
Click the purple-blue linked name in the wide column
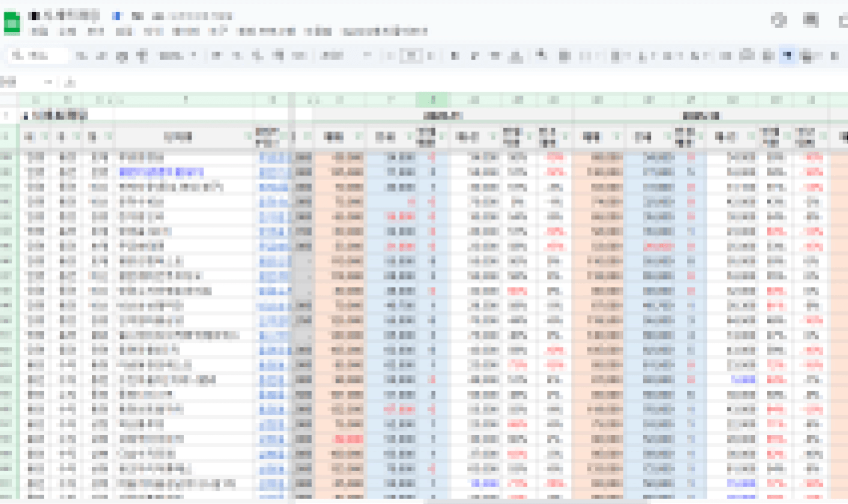pos(162,172)
